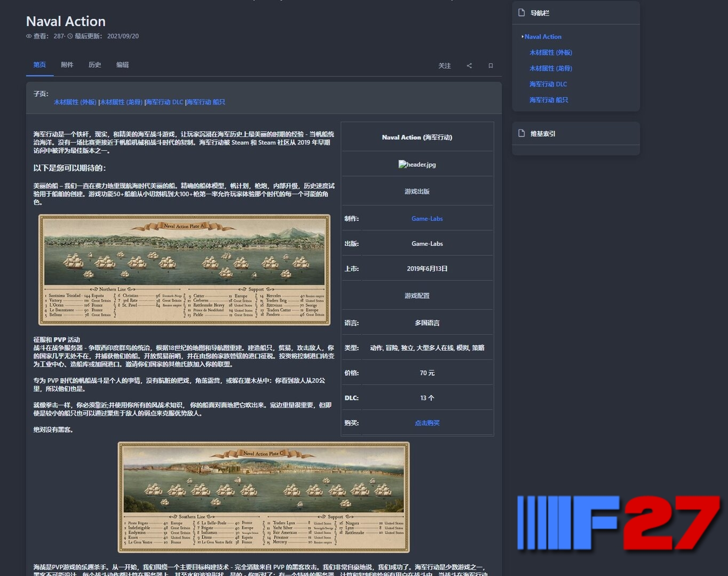This screenshot has width=728, height=576.
Task: Click the 多国语言 language value
Action: click(428, 323)
